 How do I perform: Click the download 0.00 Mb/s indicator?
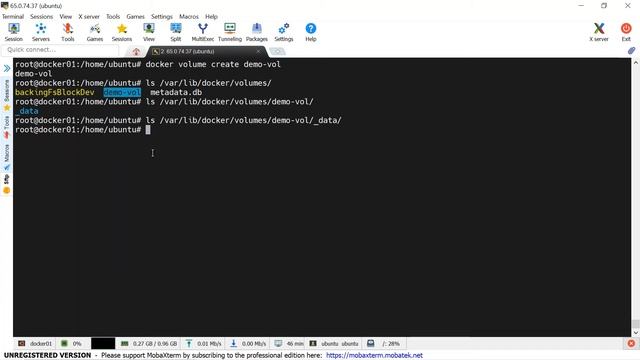(x=248, y=344)
